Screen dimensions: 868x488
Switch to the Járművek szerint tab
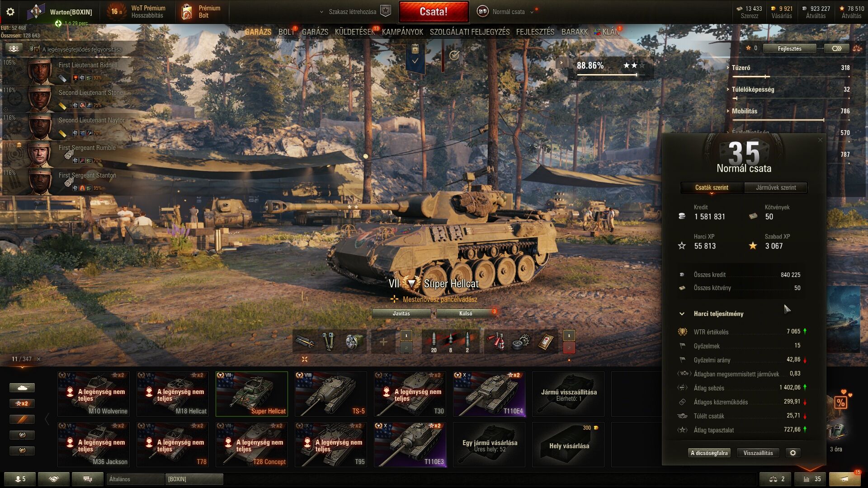coord(776,188)
